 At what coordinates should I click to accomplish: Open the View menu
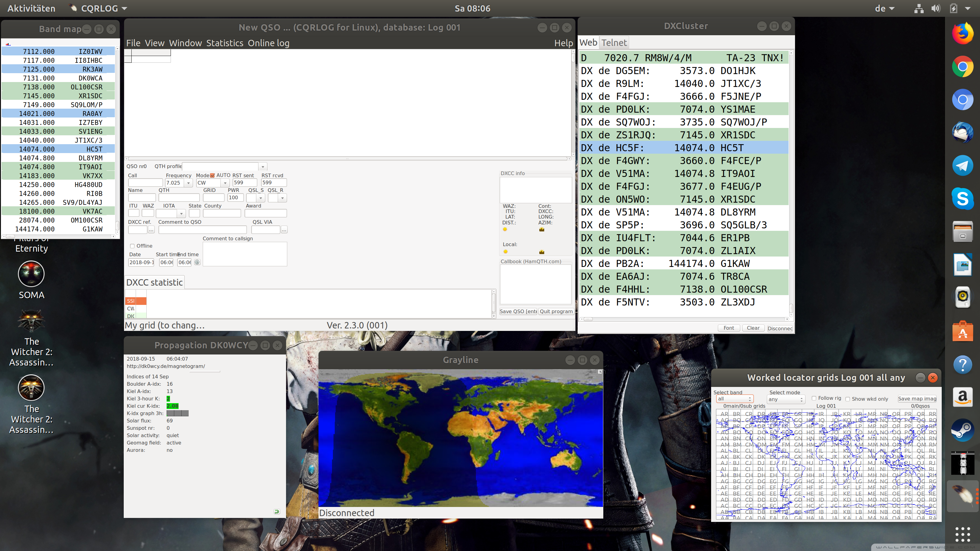coord(154,43)
